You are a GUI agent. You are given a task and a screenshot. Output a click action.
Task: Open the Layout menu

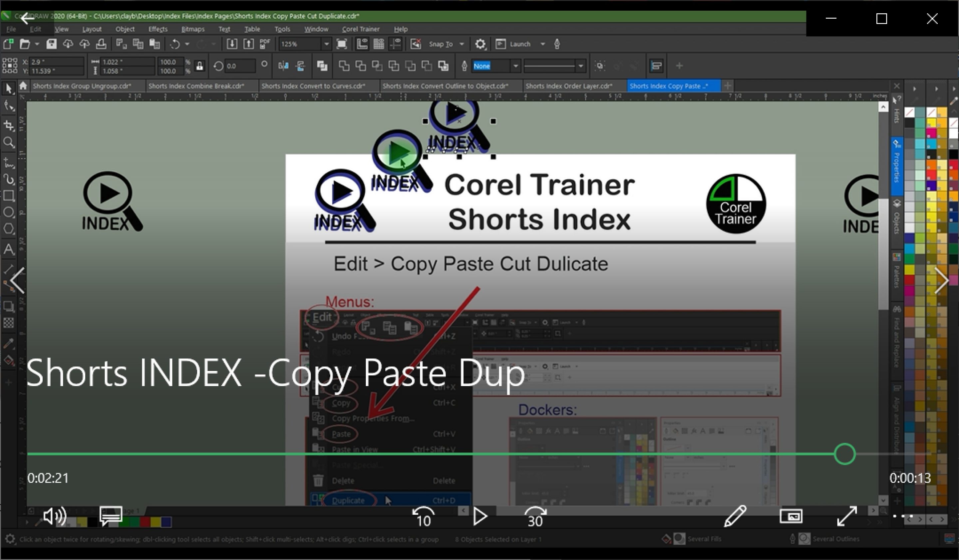coord(92,29)
